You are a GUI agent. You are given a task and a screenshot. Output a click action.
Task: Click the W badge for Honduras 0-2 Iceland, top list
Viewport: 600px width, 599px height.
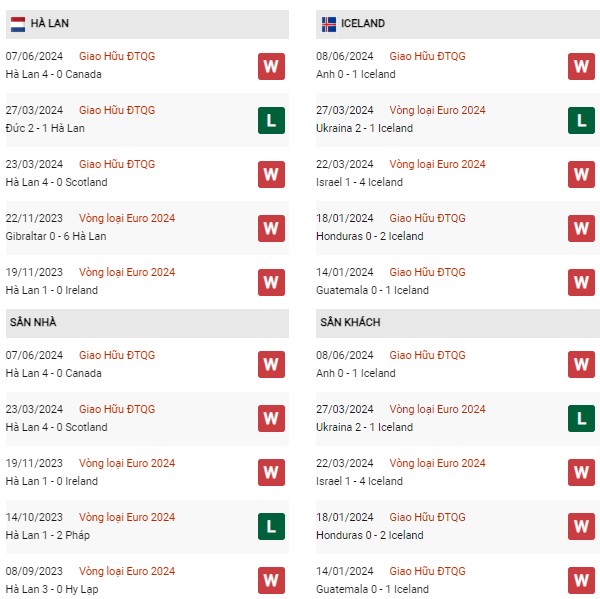[581, 229]
